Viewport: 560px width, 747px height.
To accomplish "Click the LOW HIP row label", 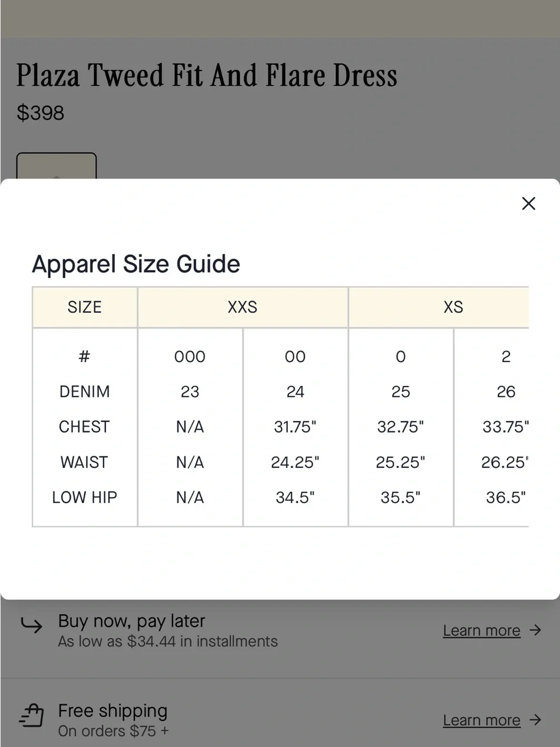I will point(85,498).
